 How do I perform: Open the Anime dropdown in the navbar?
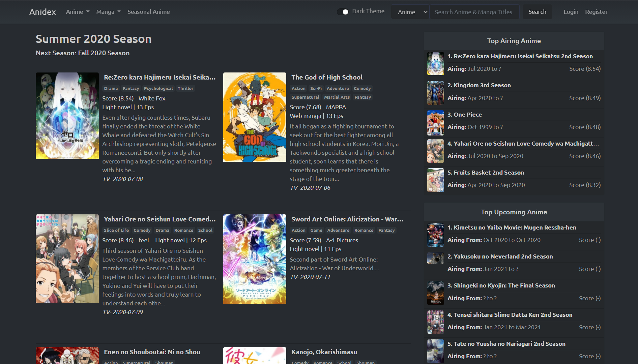[x=78, y=12]
